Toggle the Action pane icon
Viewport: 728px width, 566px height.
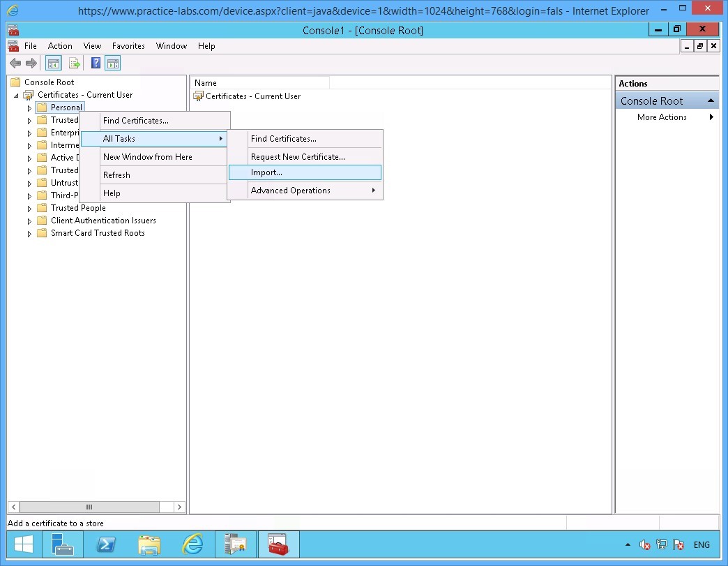point(113,63)
